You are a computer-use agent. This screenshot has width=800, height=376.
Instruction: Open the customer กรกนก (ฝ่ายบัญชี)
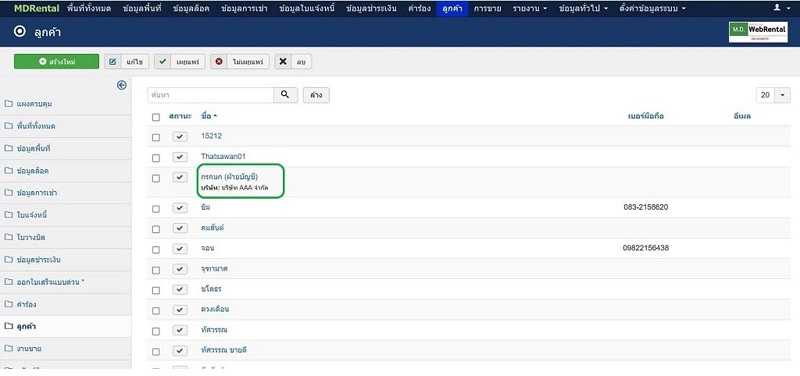coord(229,177)
